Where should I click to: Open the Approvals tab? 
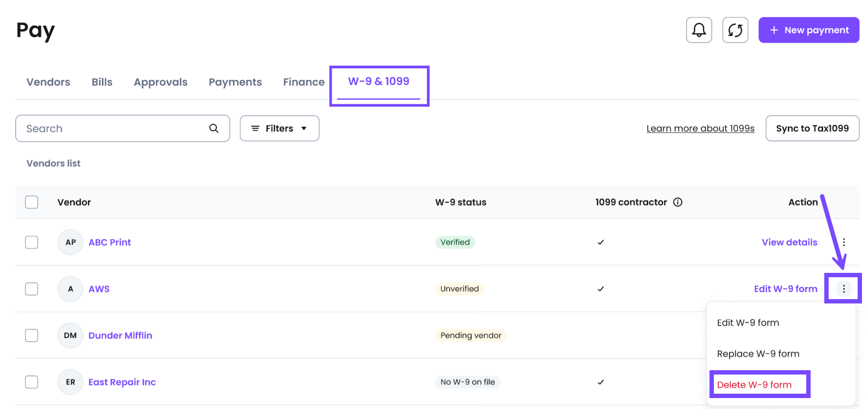[160, 82]
